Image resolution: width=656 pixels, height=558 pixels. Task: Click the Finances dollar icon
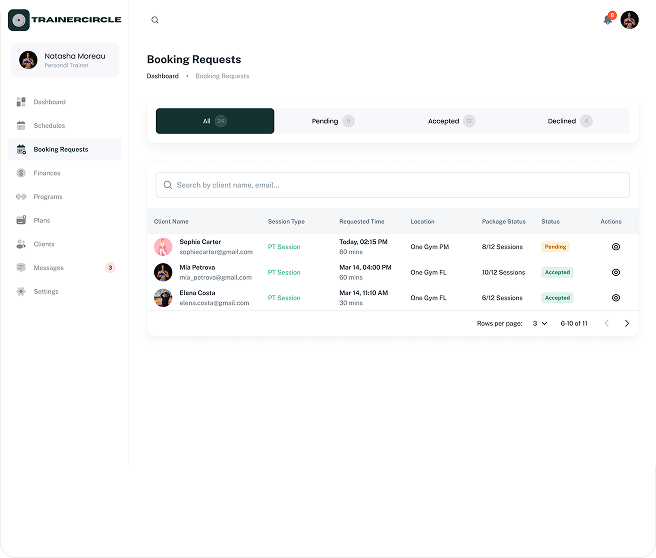pos(21,173)
